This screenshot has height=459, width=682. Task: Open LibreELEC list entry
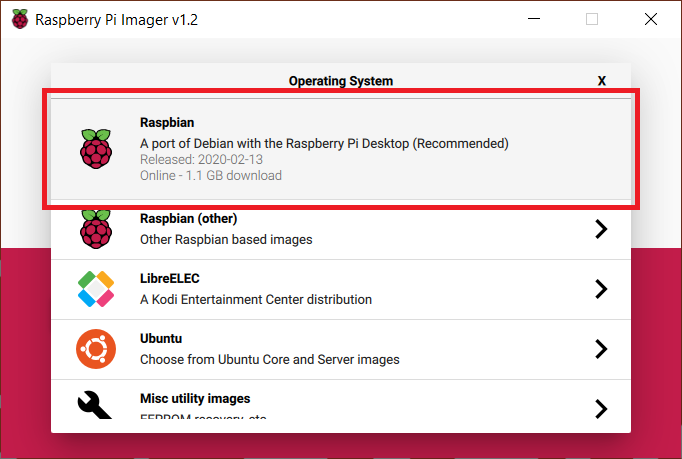point(341,290)
